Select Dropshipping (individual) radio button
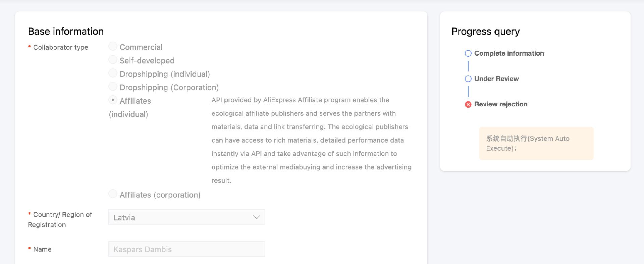Image resolution: width=644 pixels, height=264 pixels. 113,73
